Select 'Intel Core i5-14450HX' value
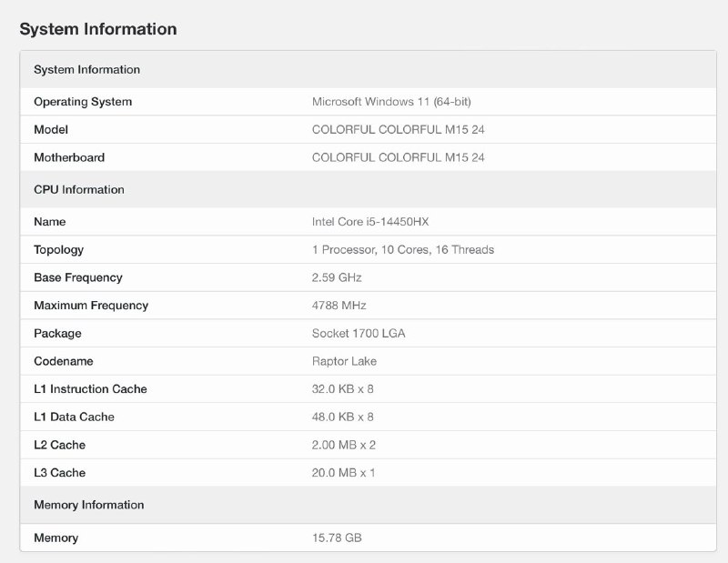 click(370, 221)
